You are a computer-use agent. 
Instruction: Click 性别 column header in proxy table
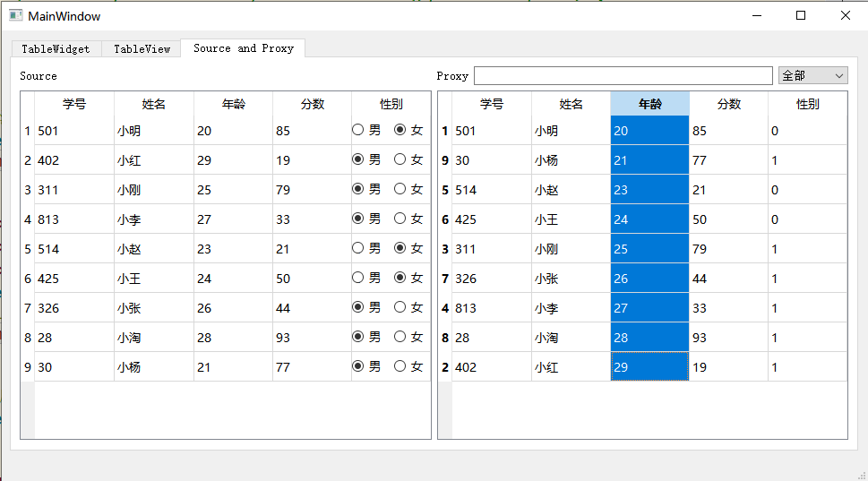pos(807,104)
